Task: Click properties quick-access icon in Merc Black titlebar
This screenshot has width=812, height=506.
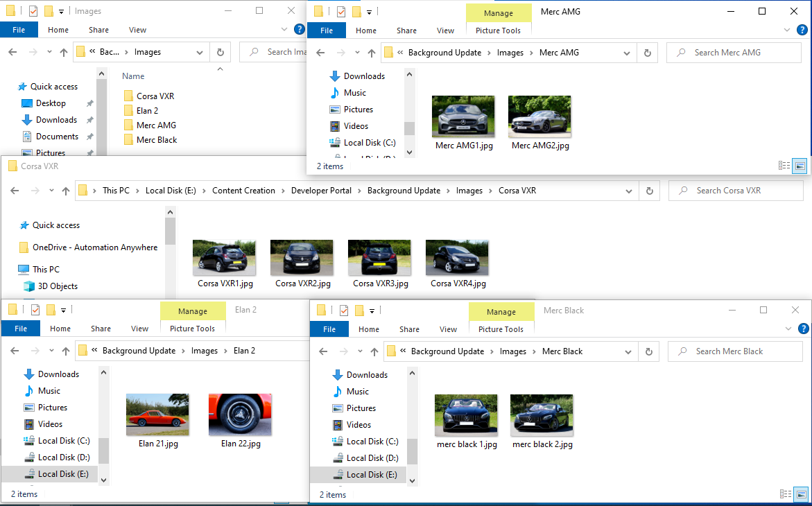Action: pyautogui.click(x=345, y=311)
